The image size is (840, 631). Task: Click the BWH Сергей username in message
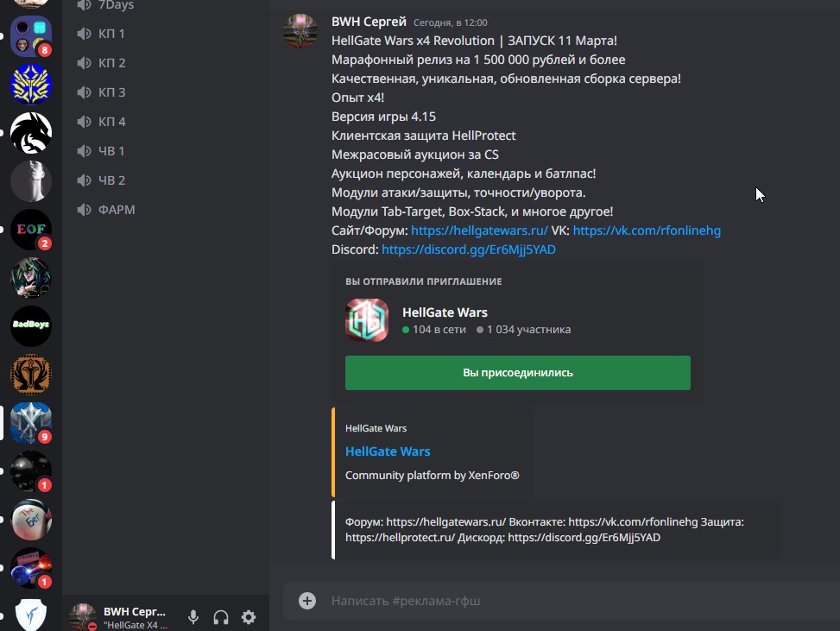coord(369,22)
